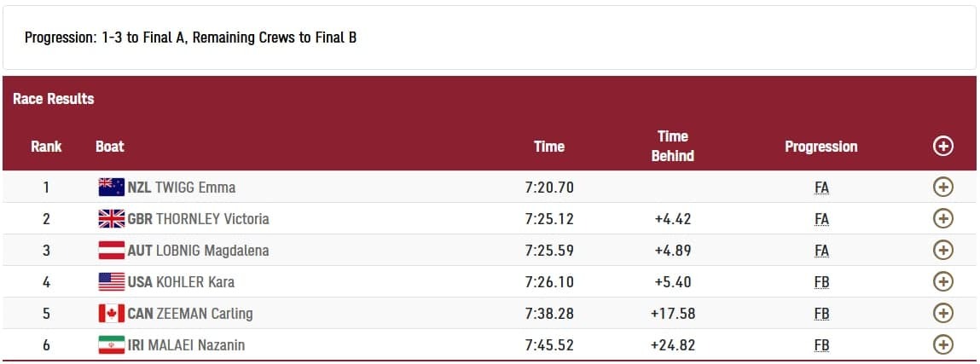Click the Rank column header
Viewport: 980px width, 364px height.
pos(46,147)
